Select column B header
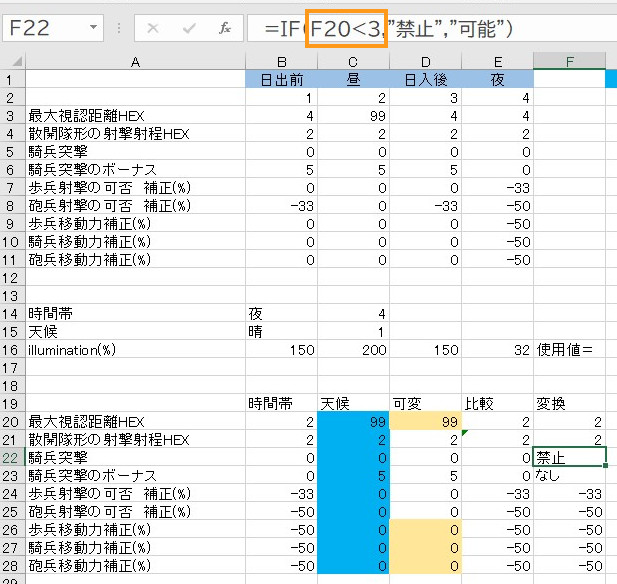Viewport: 617px width, 584px height. [281, 62]
